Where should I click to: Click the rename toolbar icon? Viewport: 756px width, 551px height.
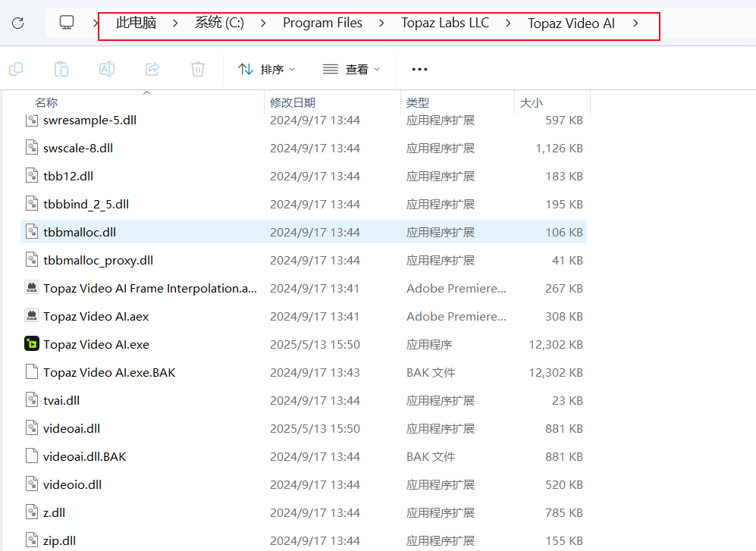click(107, 70)
